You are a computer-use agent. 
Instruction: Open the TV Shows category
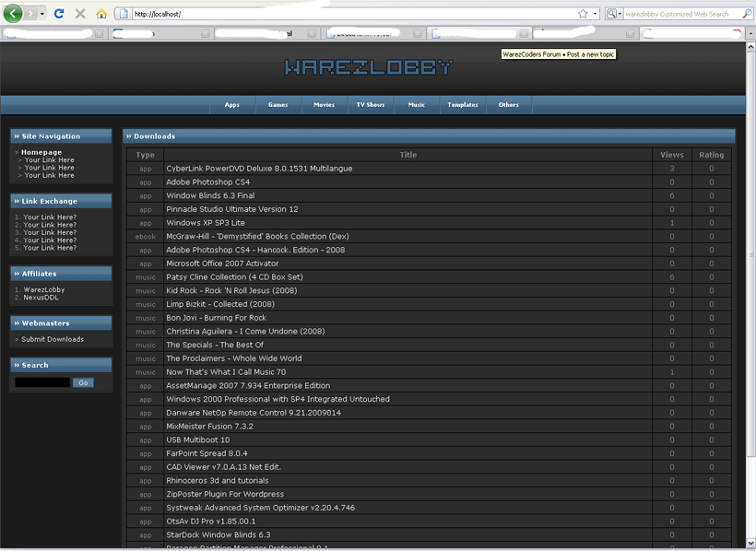(371, 105)
